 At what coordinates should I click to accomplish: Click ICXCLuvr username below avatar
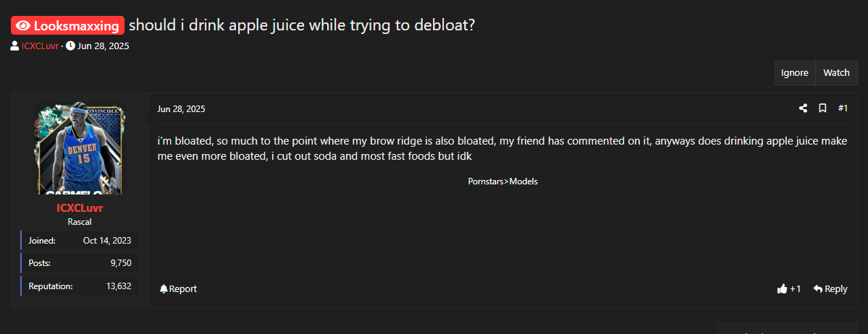point(80,208)
